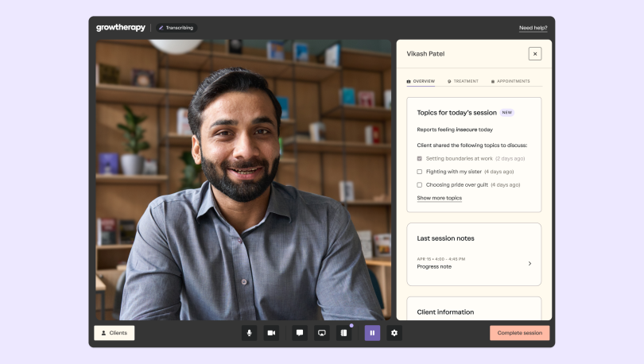Click the Complete session button

[x=519, y=333]
